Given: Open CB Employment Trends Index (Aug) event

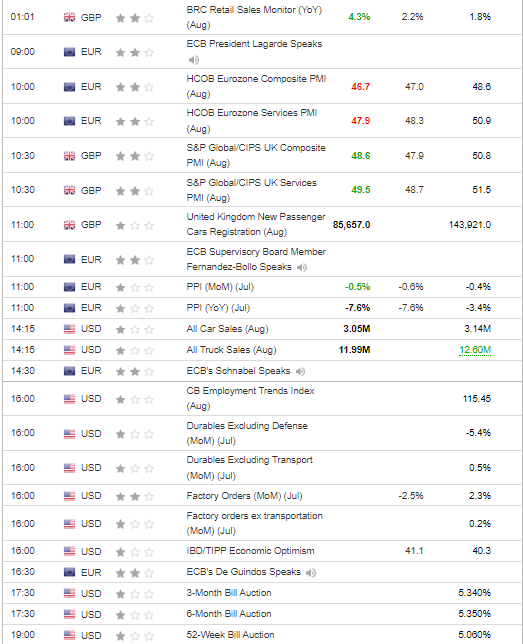Looking at the screenshot, I should coord(250,398).
